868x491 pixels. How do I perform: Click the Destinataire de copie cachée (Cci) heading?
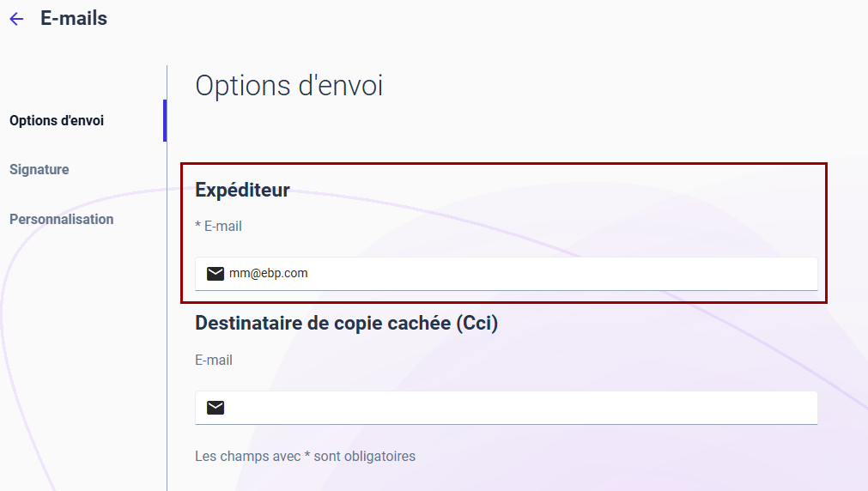click(x=347, y=324)
